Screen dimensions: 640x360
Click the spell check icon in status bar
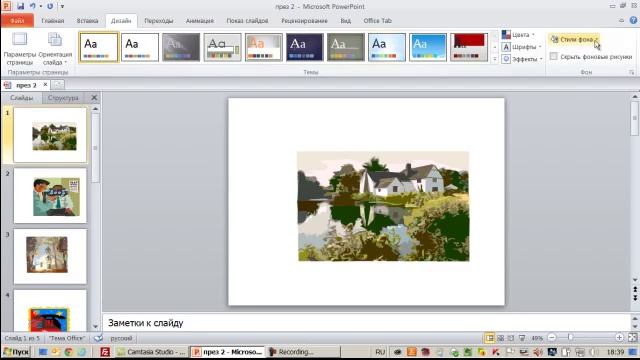(98, 338)
